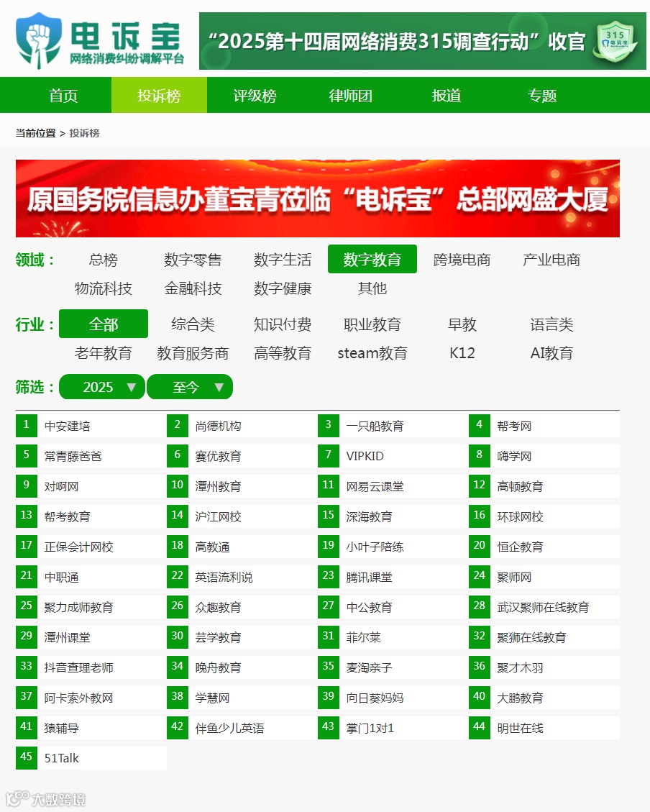Select the 全部 industry filter

(x=104, y=324)
